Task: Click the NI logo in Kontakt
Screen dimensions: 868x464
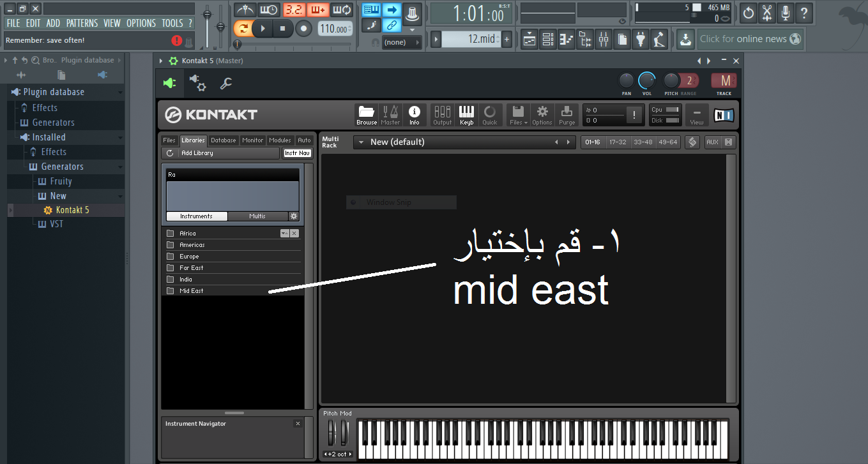Action: pos(724,115)
